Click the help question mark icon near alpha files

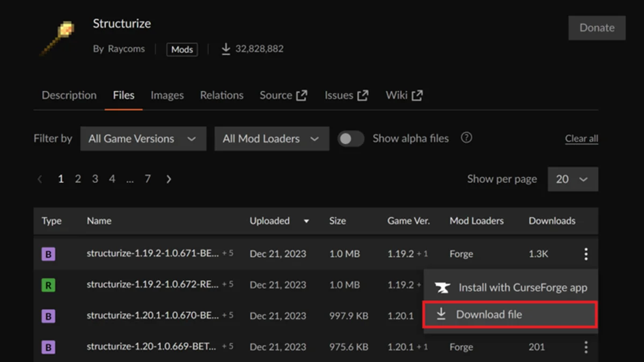pos(466,138)
